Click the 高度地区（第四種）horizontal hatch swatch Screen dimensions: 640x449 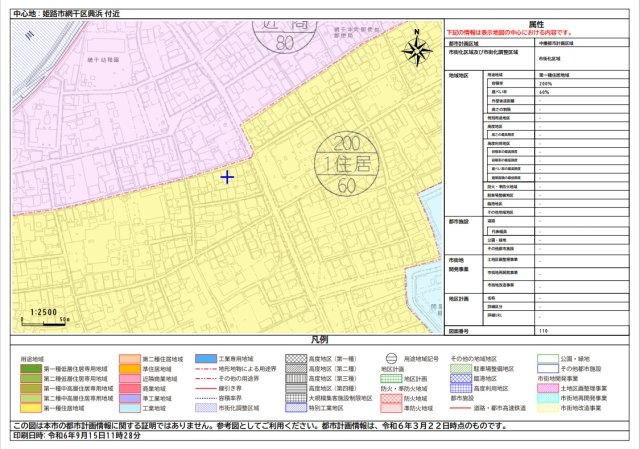(x=296, y=388)
